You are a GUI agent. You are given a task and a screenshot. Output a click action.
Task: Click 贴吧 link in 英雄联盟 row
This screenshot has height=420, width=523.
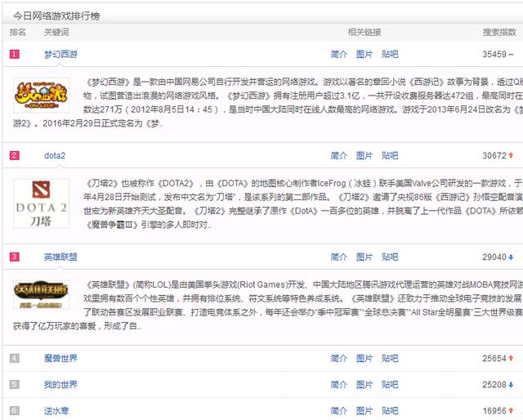(390, 257)
